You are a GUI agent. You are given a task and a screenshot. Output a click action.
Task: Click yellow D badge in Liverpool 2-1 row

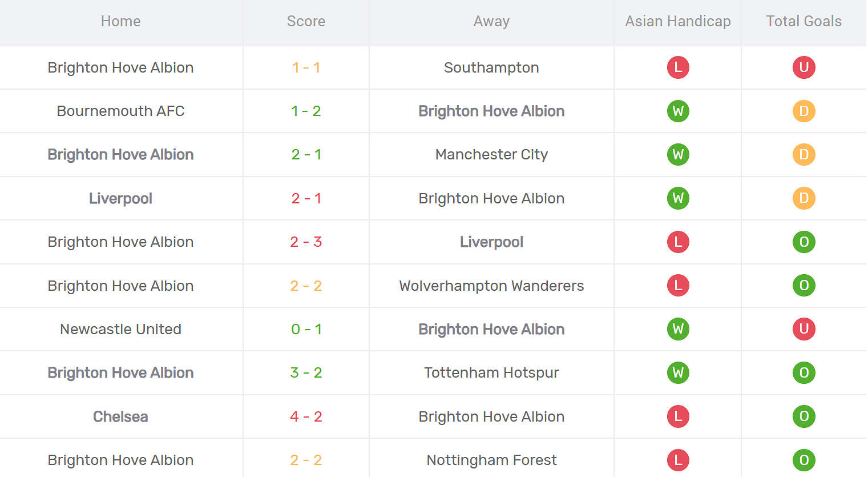pos(804,198)
